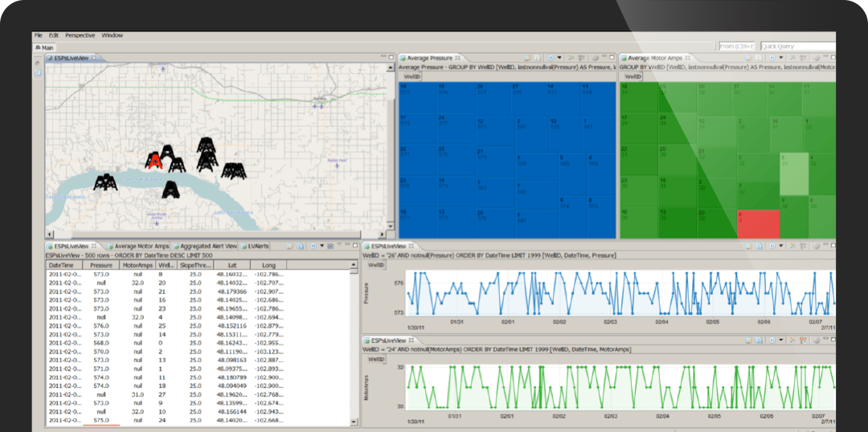
Task: Click the hierarchy icon in MotorAmps chart toolbar
Action: pos(803,340)
